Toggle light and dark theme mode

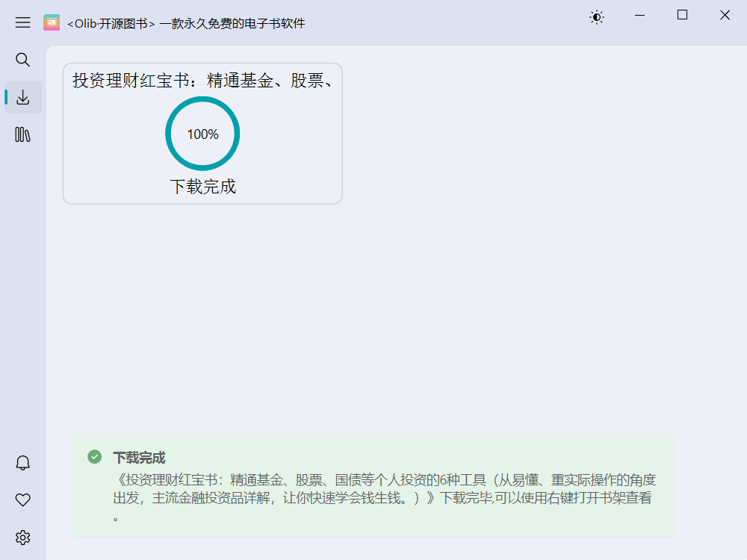tap(596, 16)
